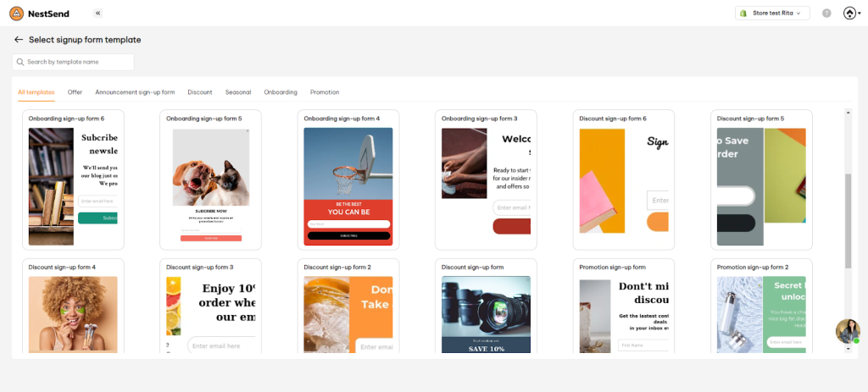Open the Promotion tab

(325, 92)
